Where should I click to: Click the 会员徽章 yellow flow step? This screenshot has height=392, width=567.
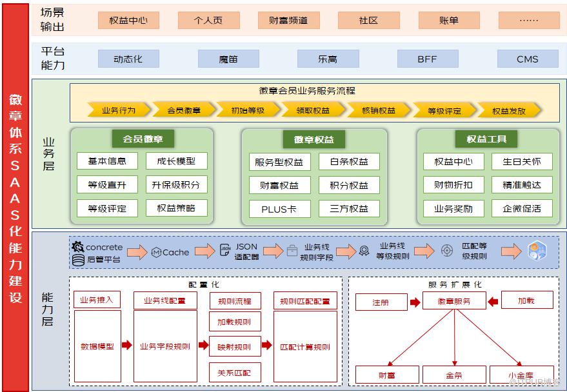click(184, 110)
